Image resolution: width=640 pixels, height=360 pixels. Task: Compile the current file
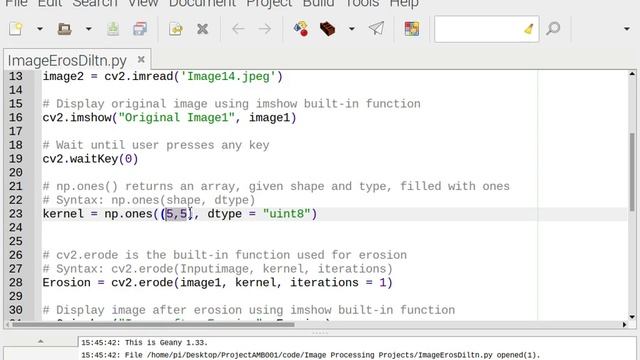(301, 29)
